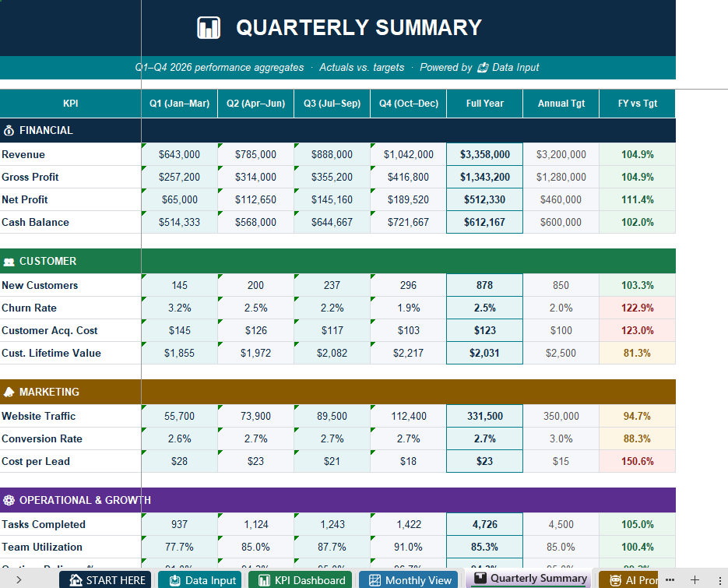The width and height of the screenshot is (728, 588).
Task: Click the Cost per Lead 150.6% cell
Action: [x=638, y=461]
